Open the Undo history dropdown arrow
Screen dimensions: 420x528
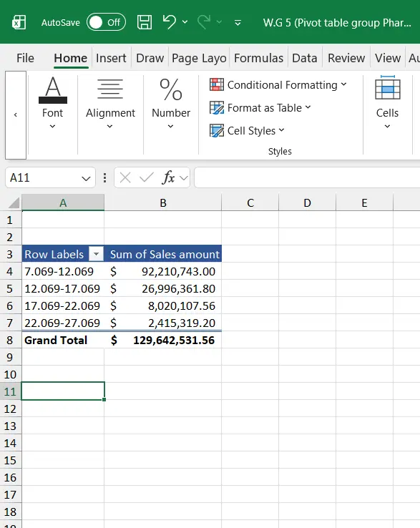click(x=185, y=22)
